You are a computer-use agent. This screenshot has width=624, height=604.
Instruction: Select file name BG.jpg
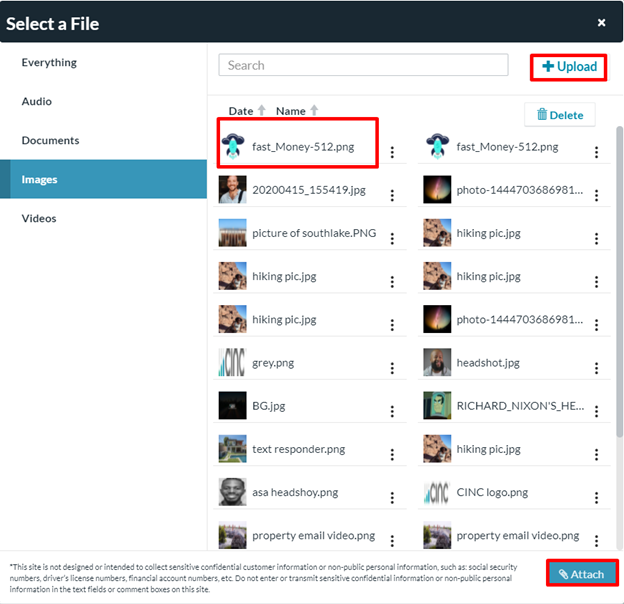tap(269, 406)
